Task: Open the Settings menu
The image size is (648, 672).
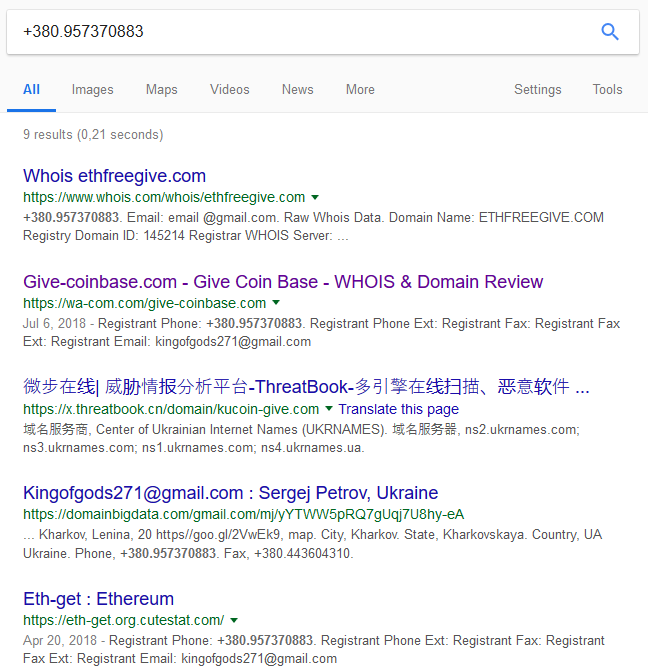Action: point(538,90)
